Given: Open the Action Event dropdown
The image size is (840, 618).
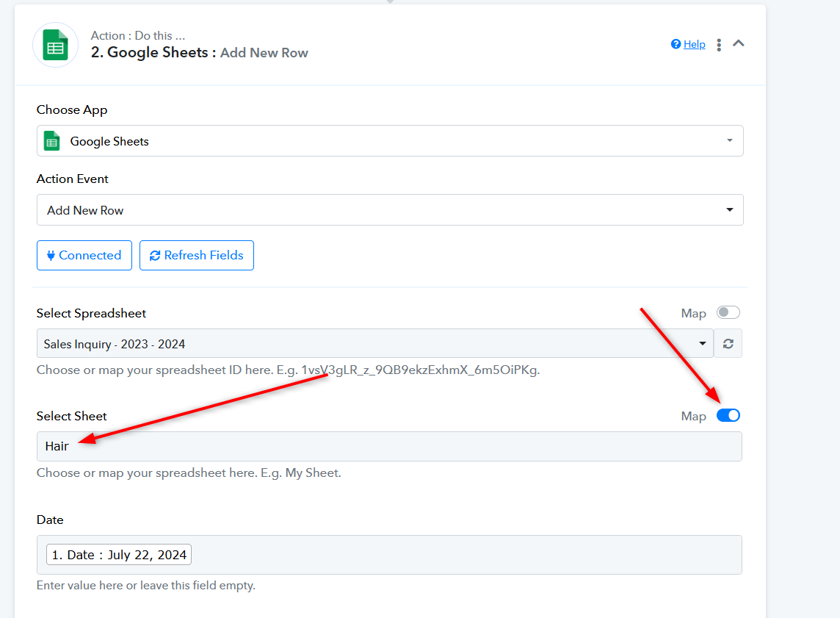Looking at the screenshot, I should (390, 210).
